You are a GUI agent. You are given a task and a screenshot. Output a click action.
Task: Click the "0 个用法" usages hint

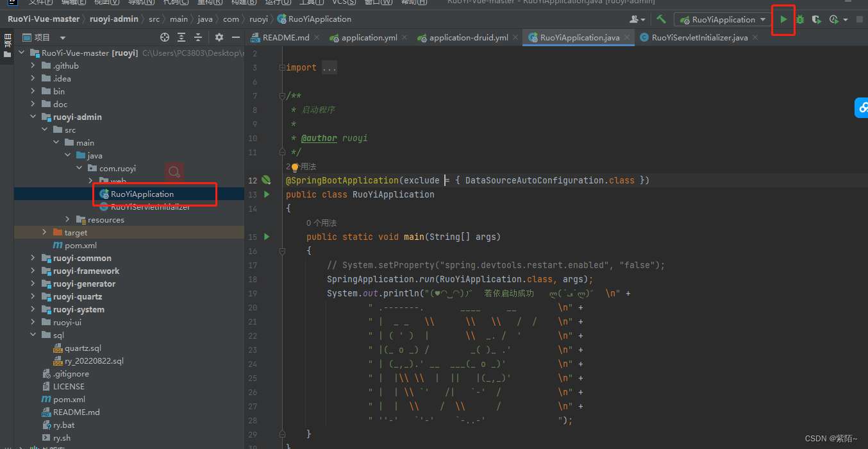(321, 223)
